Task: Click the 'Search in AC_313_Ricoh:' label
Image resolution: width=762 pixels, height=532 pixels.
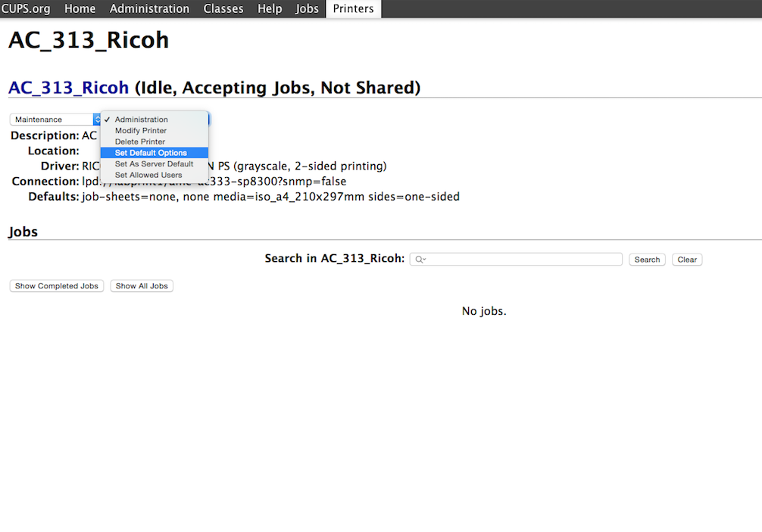Action: [334, 258]
